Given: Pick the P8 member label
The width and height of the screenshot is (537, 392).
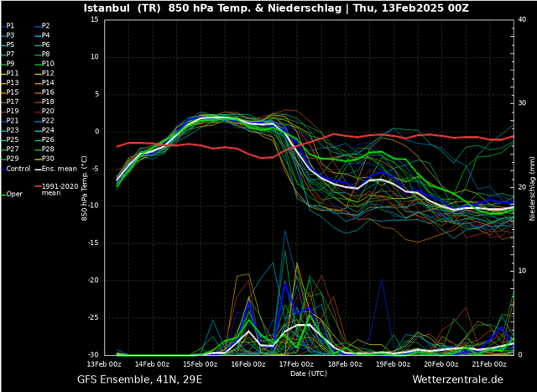Looking at the screenshot, I should tap(43, 54).
